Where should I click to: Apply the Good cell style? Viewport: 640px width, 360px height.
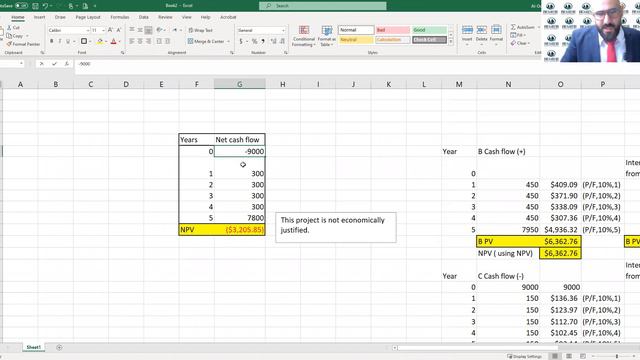[x=429, y=30]
